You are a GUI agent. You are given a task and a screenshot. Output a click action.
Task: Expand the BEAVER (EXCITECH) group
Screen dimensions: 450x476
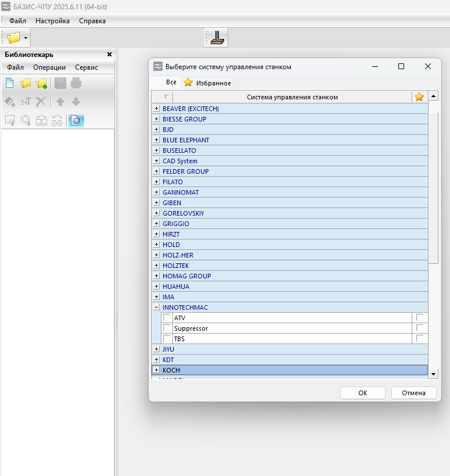156,108
